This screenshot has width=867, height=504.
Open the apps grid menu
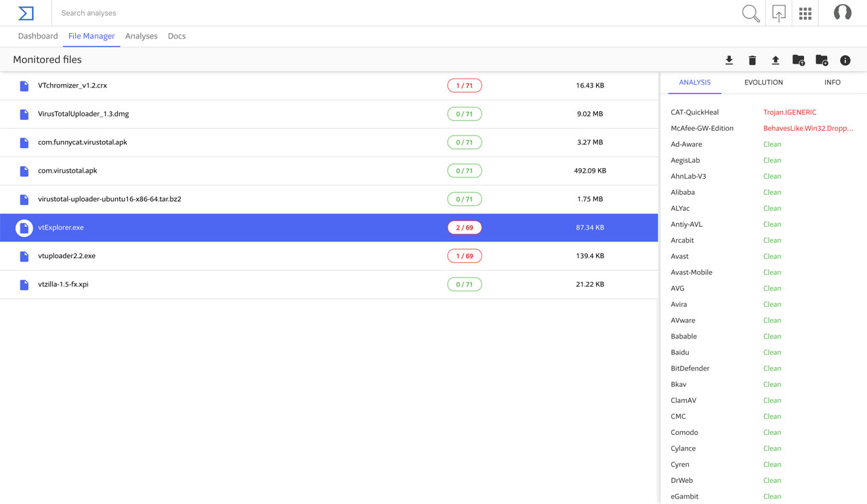(x=805, y=14)
